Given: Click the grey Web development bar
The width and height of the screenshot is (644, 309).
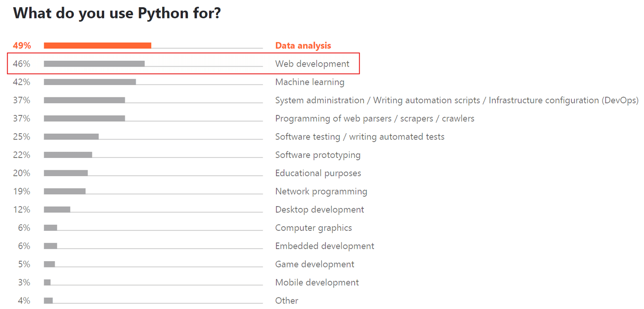Looking at the screenshot, I should click(94, 63).
